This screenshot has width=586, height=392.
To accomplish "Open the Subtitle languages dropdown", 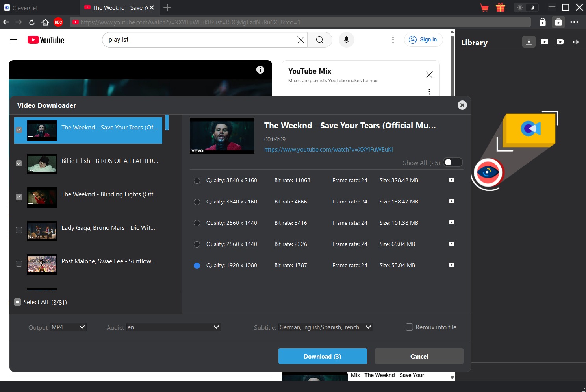I will (x=326, y=327).
